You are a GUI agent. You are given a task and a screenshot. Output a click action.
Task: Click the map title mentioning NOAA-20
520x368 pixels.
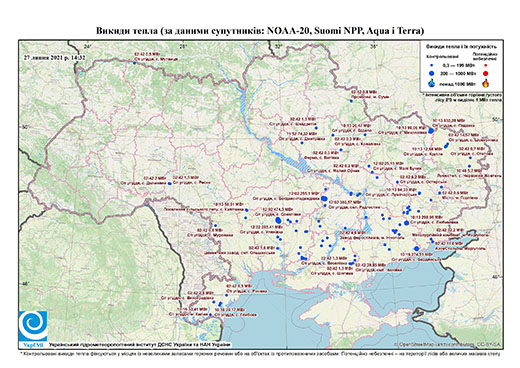(x=260, y=31)
